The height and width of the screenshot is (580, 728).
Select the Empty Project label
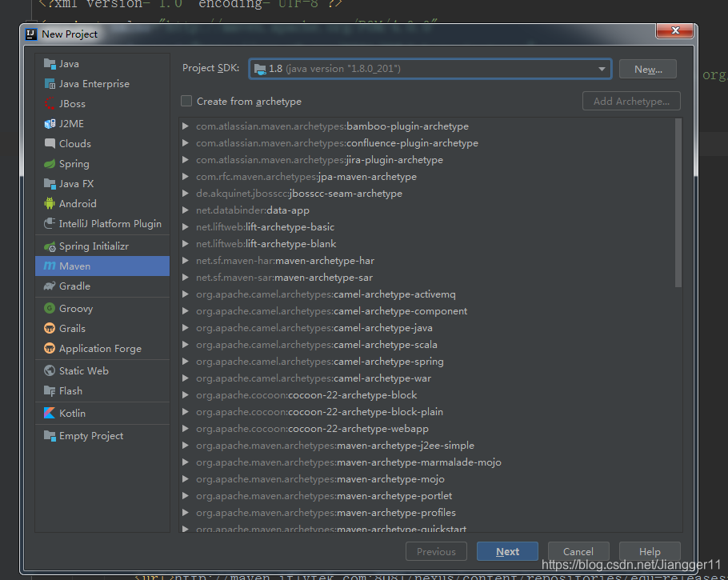point(91,435)
